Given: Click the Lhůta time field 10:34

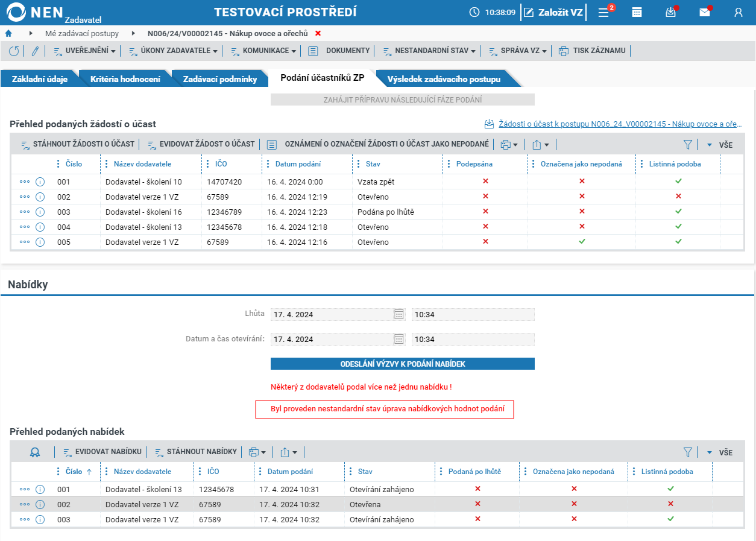Looking at the screenshot, I should click(x=473, y=314).
